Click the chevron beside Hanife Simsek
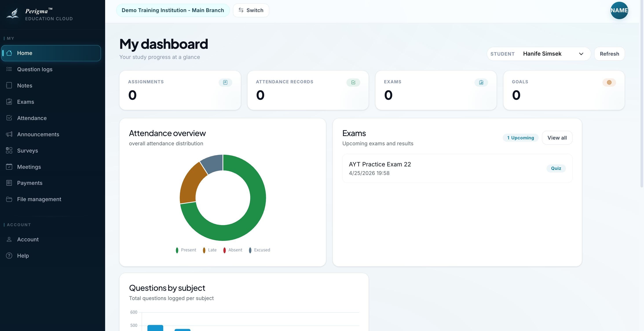 [581, 54]
